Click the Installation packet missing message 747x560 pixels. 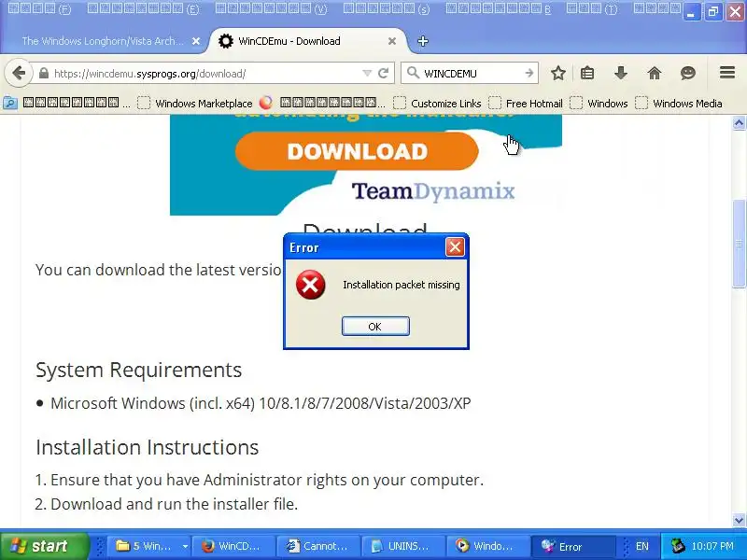[x=402, y=285]
